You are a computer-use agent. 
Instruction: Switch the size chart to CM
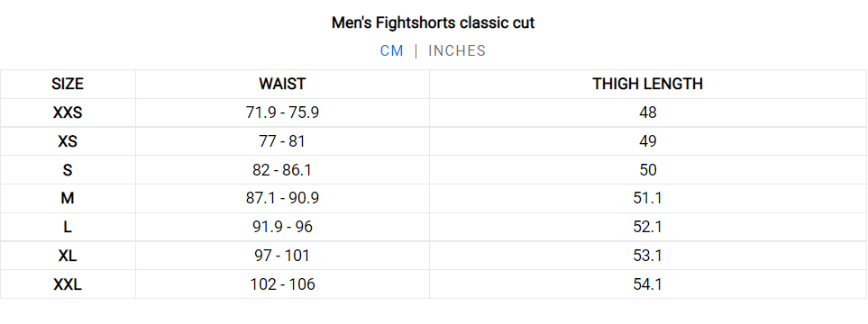click(x=391, y=51)
